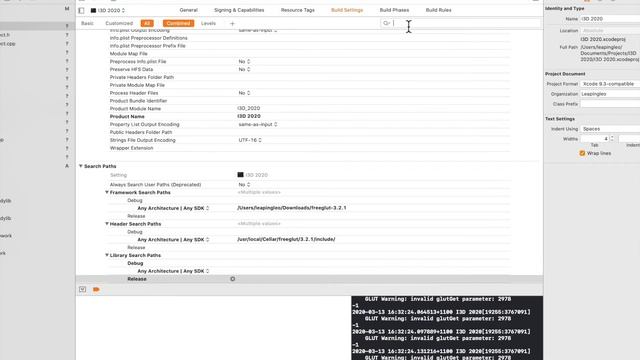This screenshot has height=360, width=640.
Task: Switch to Build Phases tab
Action: [394, 10]
